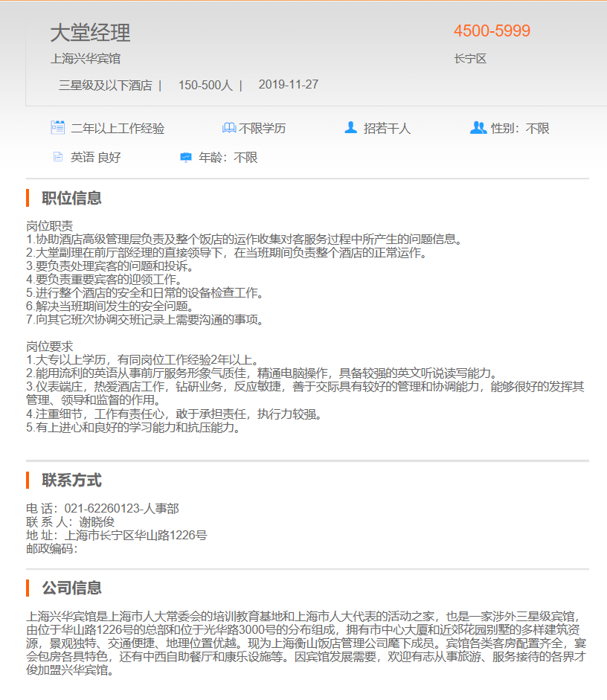This screenshot has width=607, height=700.
Task: Click the 岗位要求 subheading text
Action: (x=50, y=347)
